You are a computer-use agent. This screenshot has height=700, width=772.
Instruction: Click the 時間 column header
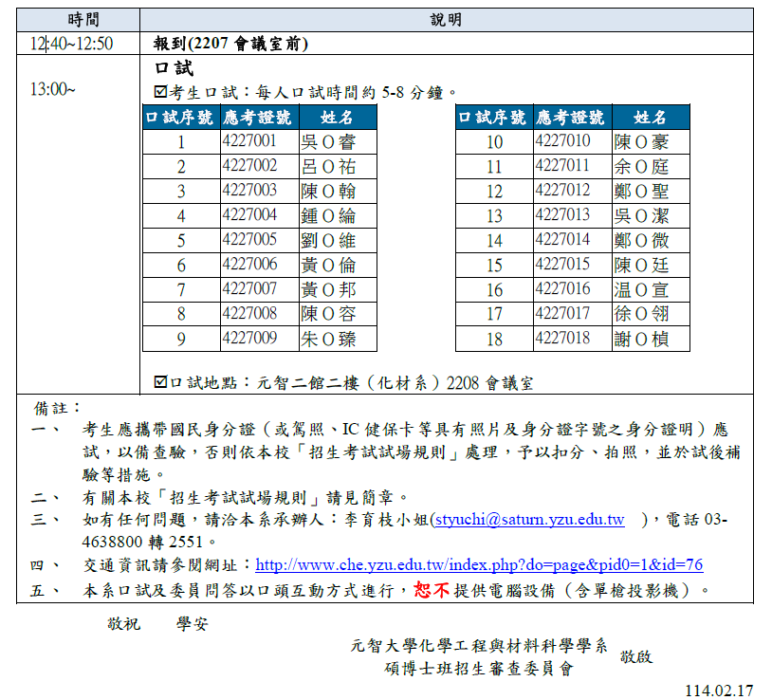point(83,20)
